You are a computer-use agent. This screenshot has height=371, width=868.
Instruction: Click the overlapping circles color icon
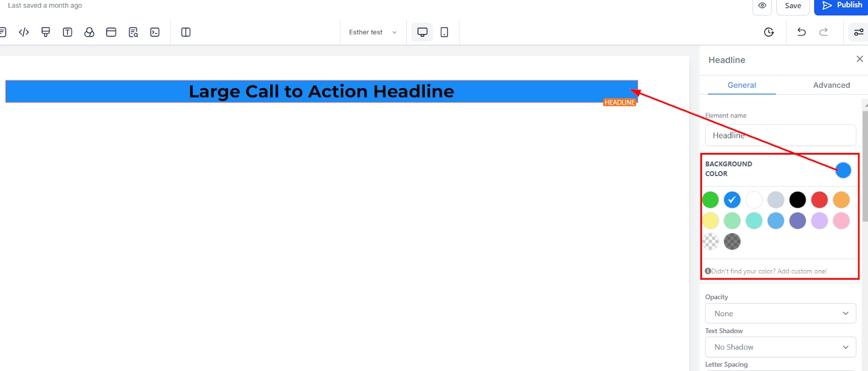[x=90, y=32]
